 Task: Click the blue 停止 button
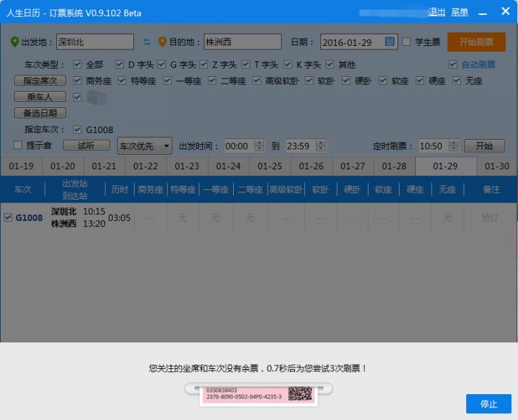coord(488,404)
